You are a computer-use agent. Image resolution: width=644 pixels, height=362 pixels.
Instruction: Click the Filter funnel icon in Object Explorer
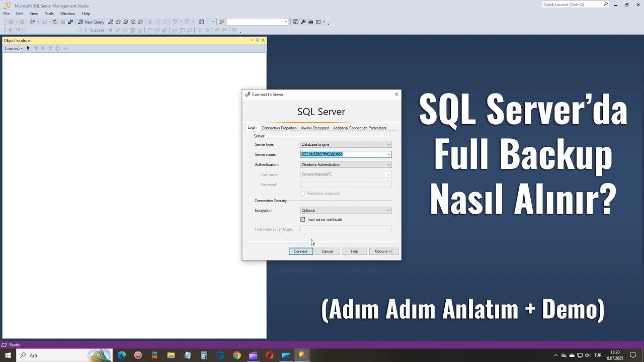(x=50, y=48)
